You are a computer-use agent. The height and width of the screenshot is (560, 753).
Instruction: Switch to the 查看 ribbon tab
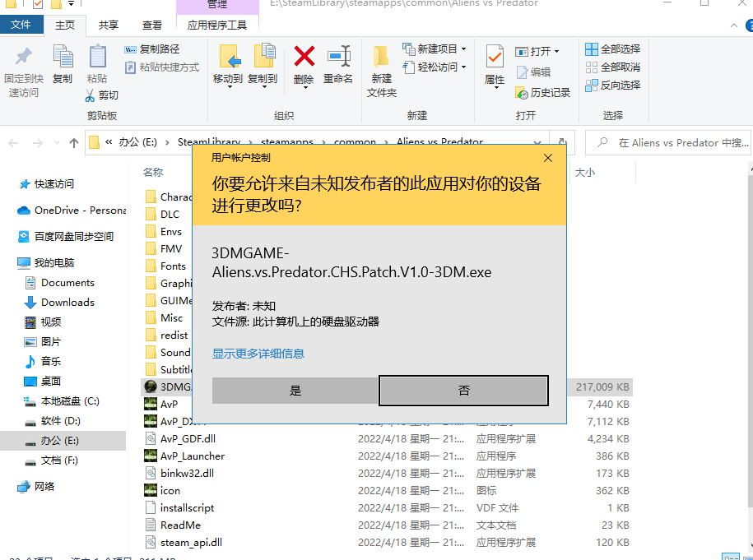click(152, 25)
